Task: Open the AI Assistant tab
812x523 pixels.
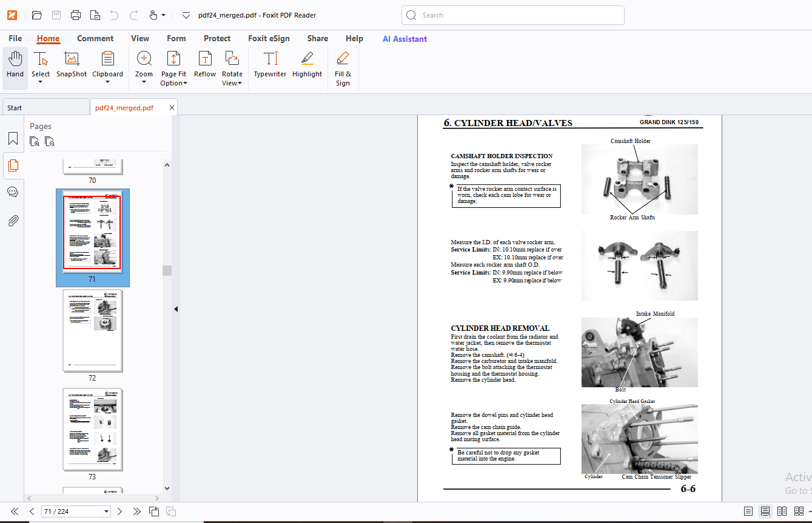Action: pos(404,39)
